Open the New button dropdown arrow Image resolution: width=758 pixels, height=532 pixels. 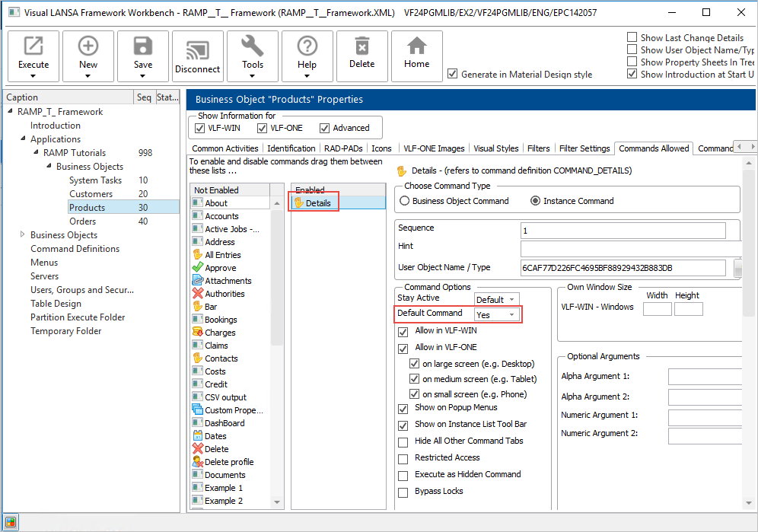click(x=88, y=76)
